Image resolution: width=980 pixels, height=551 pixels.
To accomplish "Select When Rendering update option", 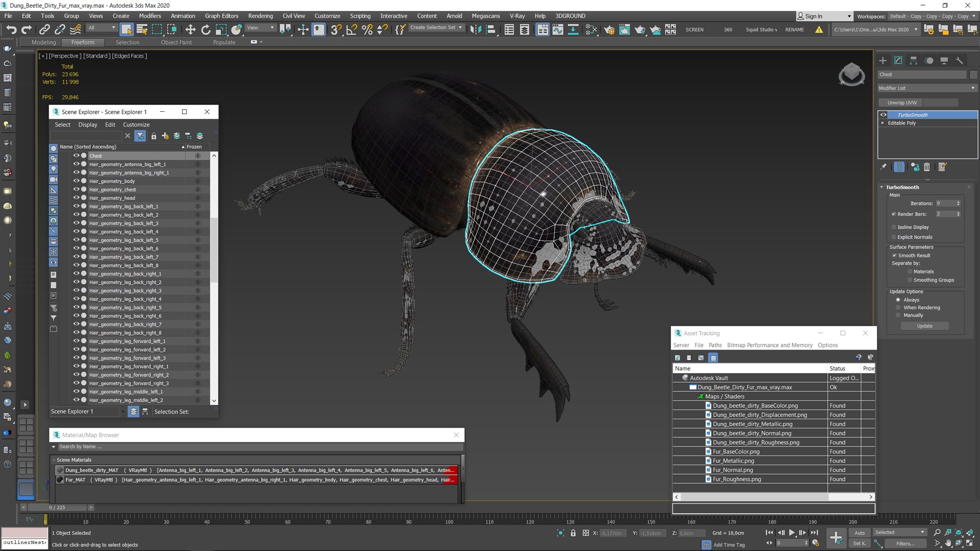I will pyautogui.click(x=898, y=308).
